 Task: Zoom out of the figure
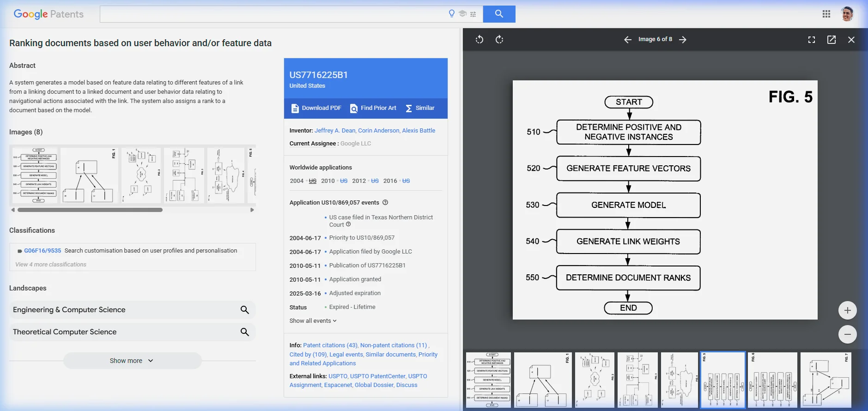point(848,334)
